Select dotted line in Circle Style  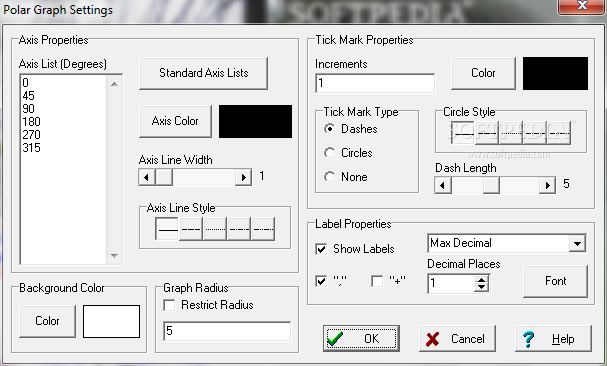pos(511,133)
